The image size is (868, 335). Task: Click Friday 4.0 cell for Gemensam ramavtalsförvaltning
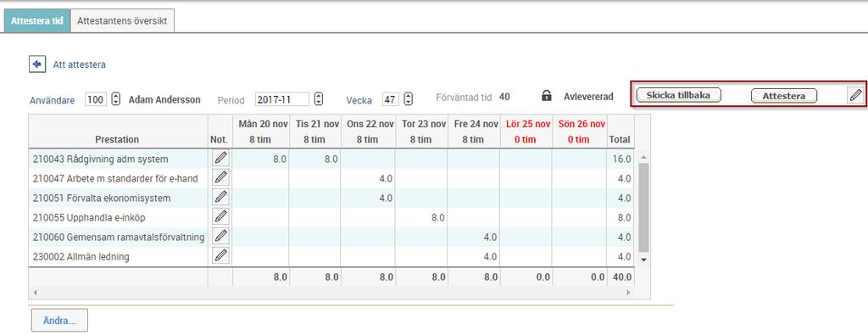(x=473, y=237)
